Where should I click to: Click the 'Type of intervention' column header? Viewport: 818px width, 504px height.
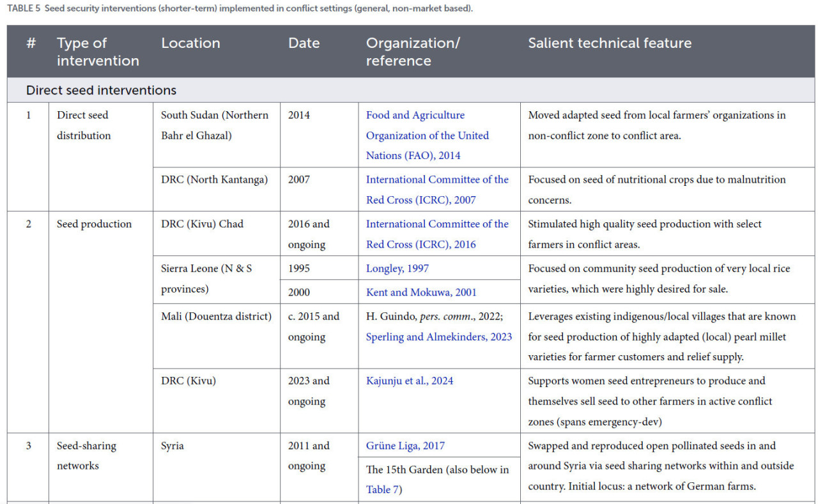click(x=98, y=52)
